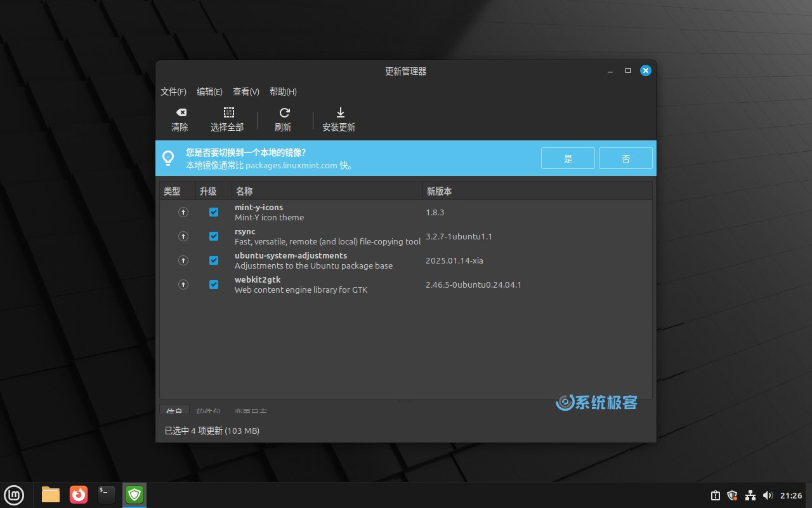The image size is (812, 508).
Task: Click the lightbulb icon in blue banner
Action: coord(168,157)
